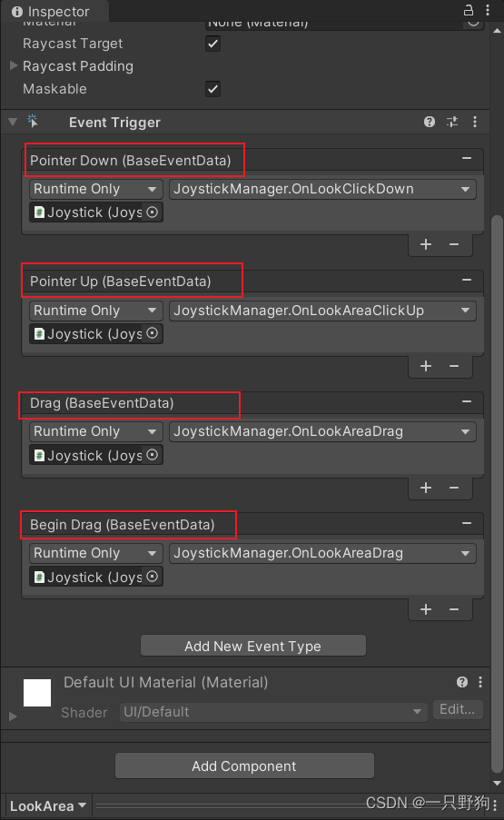Click the Add Component button
Screen dimensions: 504x820
(244, 766)
